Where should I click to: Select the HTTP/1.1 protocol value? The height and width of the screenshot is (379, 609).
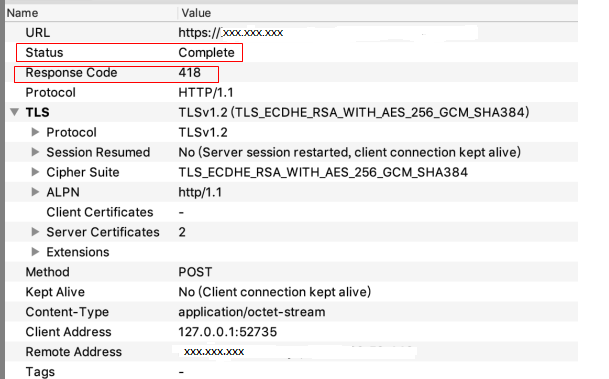[x=206, y=92]
